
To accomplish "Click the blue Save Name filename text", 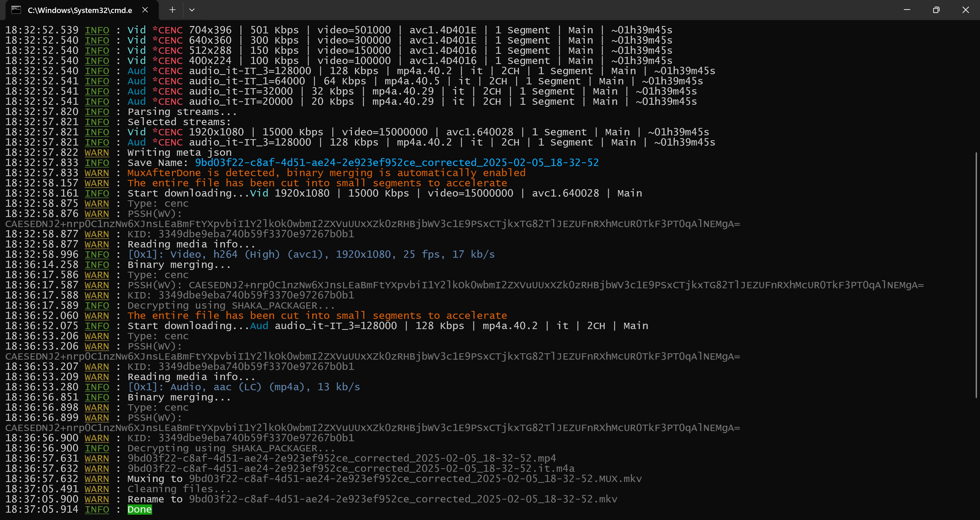I will (x=397, y=163).
